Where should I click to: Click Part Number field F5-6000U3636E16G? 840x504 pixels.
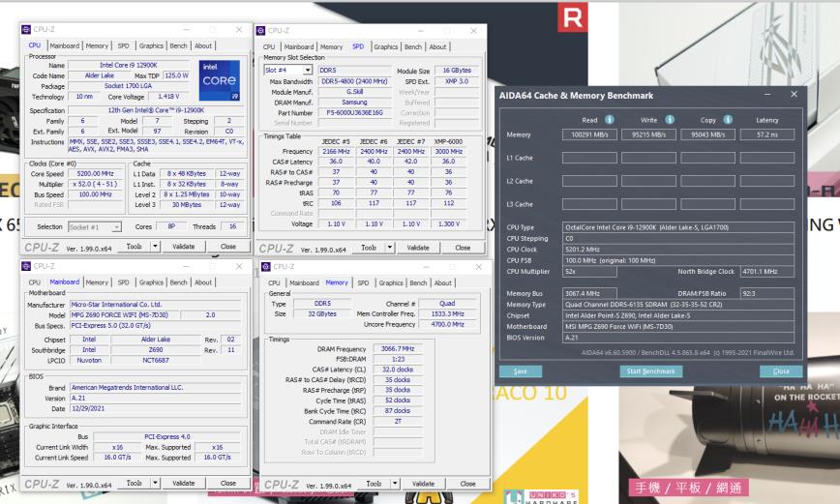354,113
